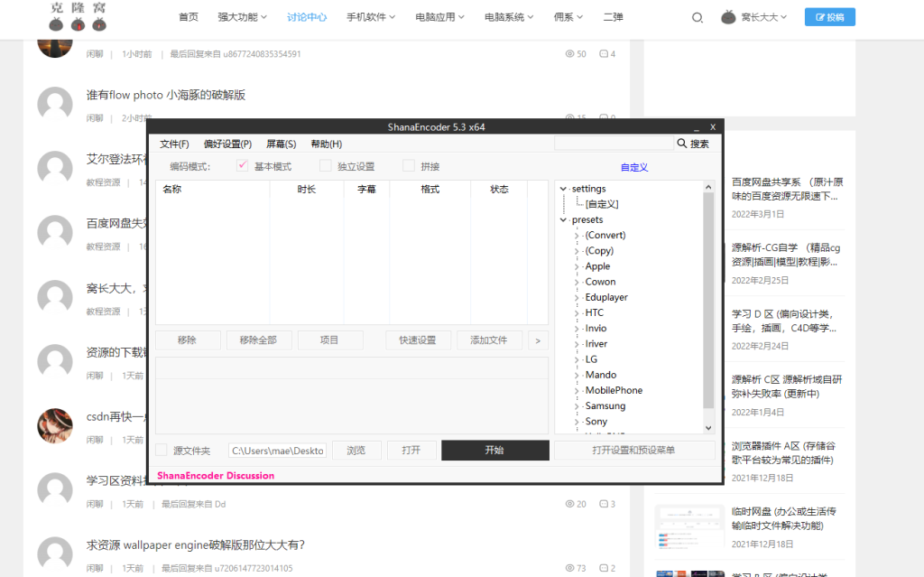Click the 投稿 submit button
924x577 pixels.
(x=830, y=17)
